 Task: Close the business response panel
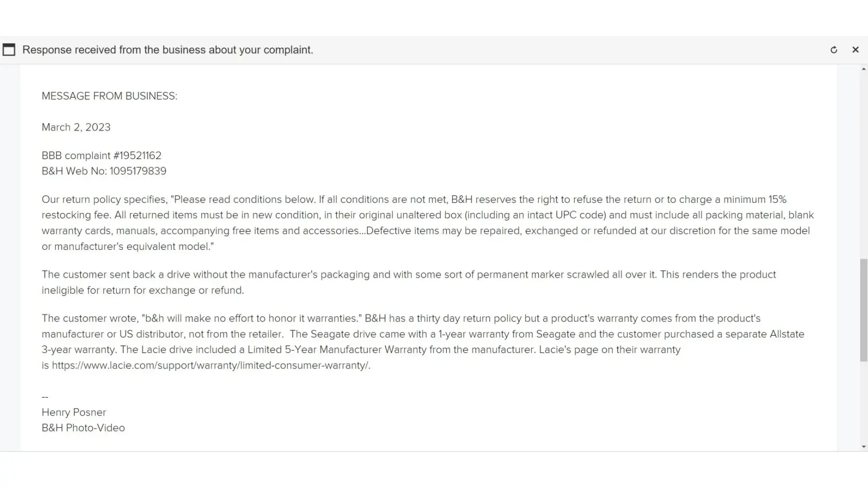855,50
